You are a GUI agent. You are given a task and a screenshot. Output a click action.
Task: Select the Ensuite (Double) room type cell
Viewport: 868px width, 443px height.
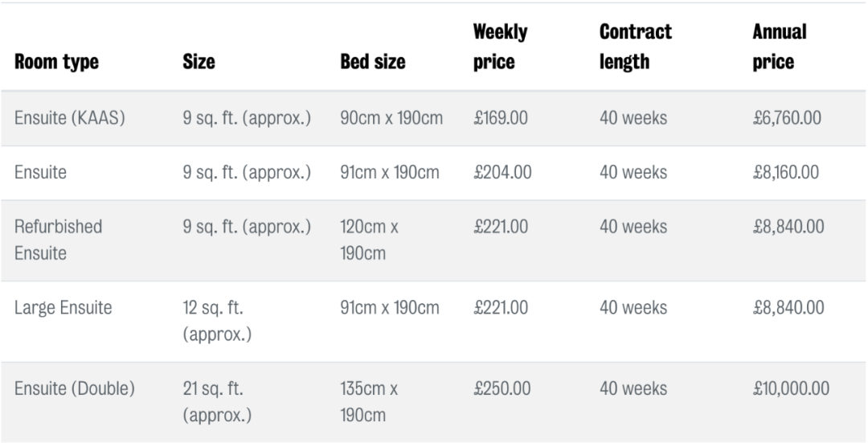tap(74, 388)
